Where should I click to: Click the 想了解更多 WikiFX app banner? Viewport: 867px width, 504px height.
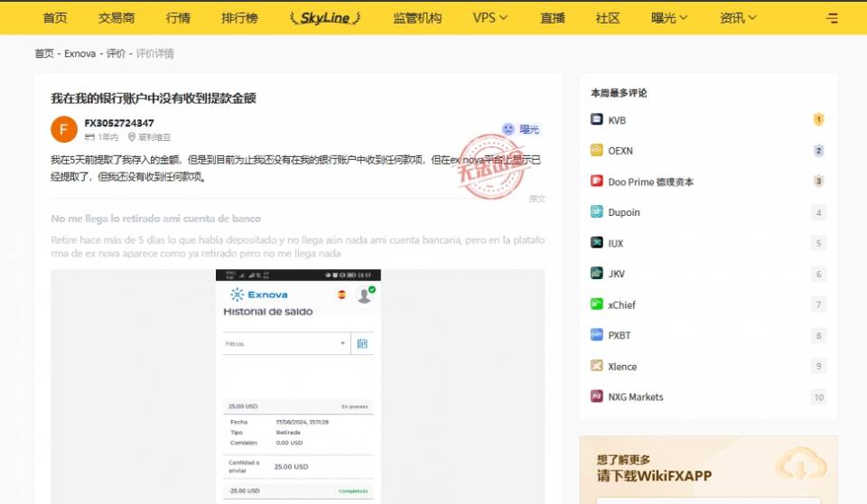[x=708, y=470]
